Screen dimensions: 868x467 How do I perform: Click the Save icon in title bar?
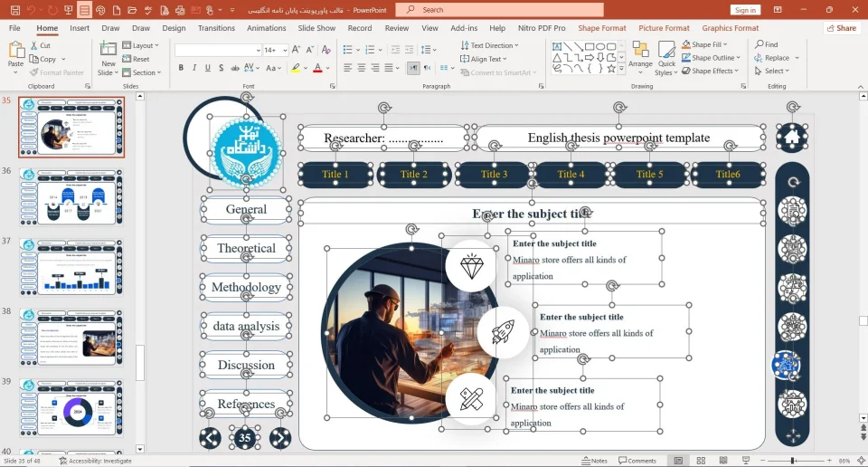[x=15, y=10]
